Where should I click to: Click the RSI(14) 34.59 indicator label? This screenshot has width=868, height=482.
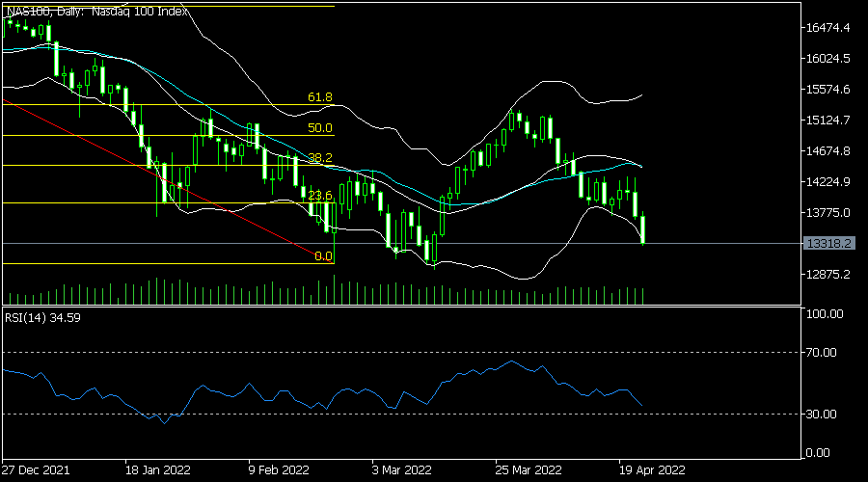click(x=42, y=318)
